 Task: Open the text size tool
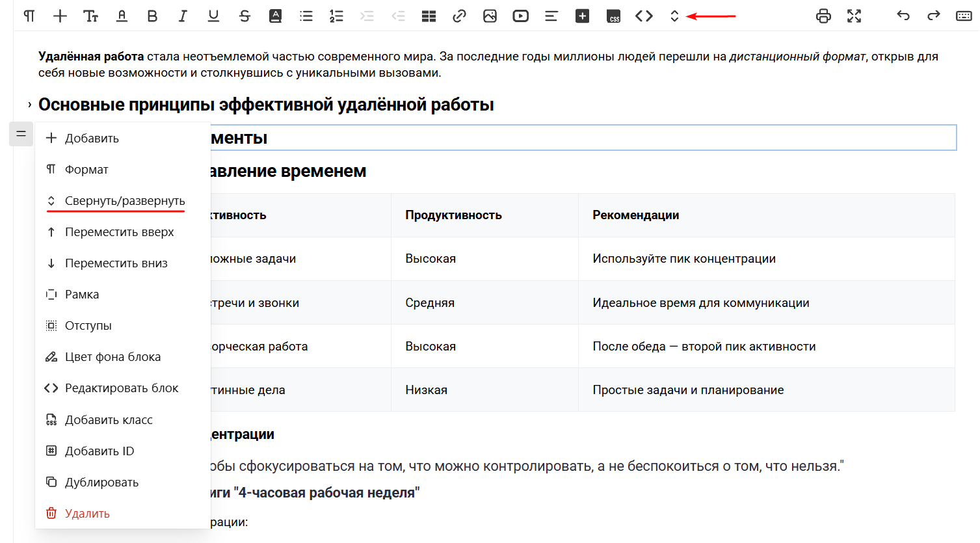pyautogui.click(x=91, y=16)
